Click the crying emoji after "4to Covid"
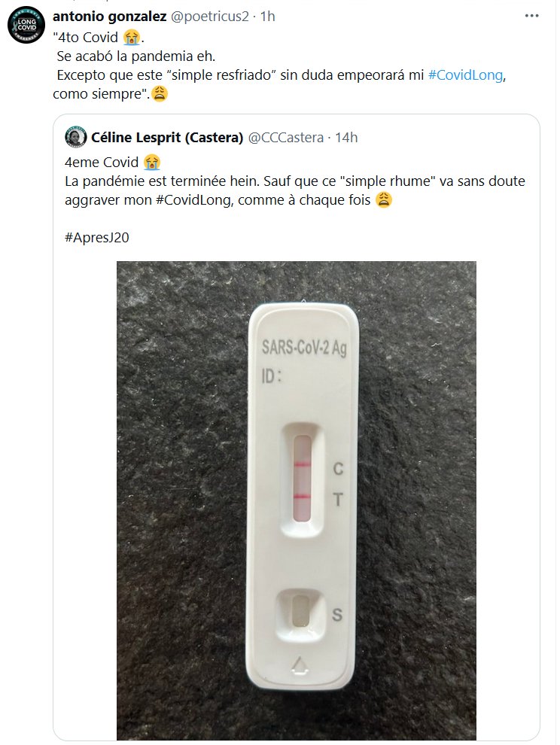The height and width of the screenshot is (745, 560). pos(132,37)
